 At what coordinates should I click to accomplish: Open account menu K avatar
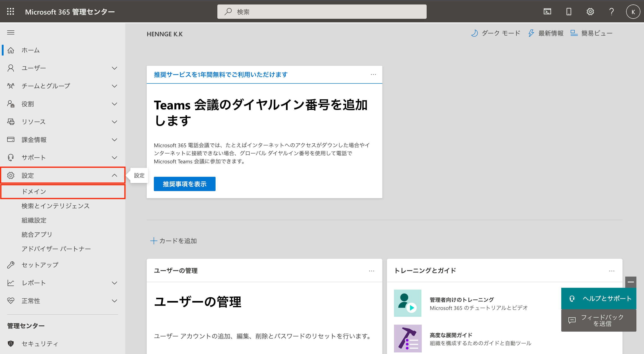(633, 12)
